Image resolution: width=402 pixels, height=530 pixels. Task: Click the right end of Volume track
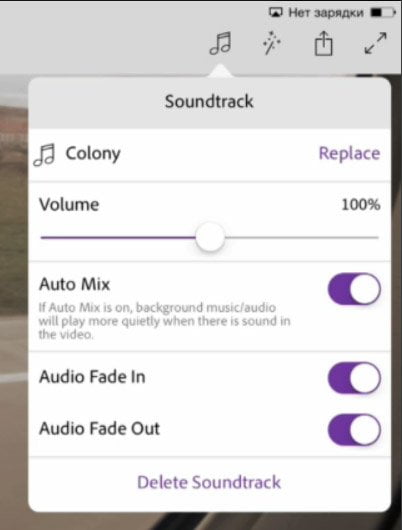(x=375, y=238)
